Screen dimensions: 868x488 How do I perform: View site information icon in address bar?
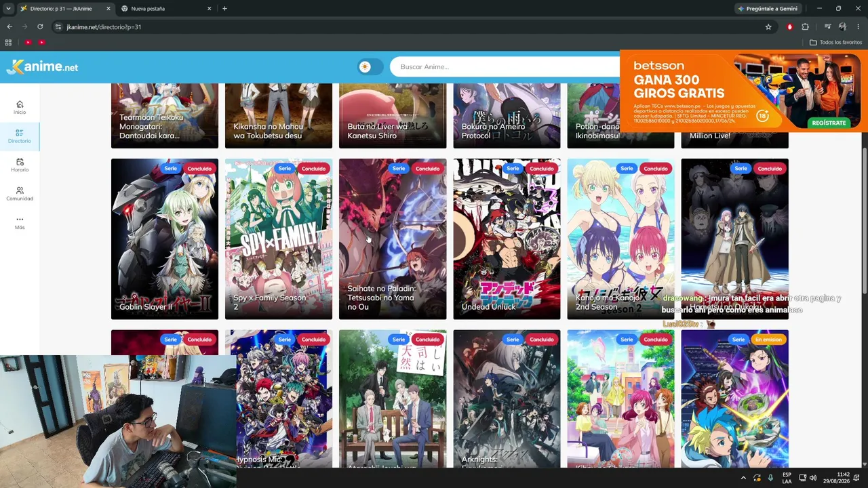pos(58,27)
